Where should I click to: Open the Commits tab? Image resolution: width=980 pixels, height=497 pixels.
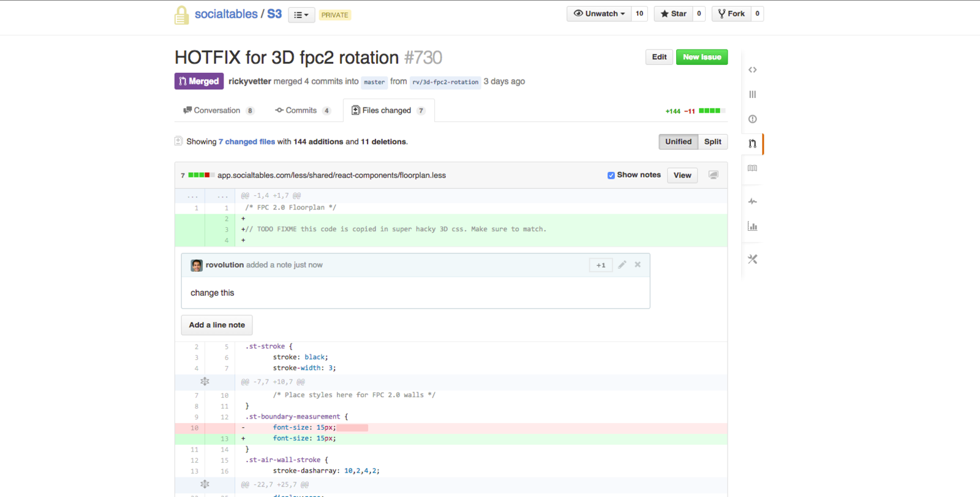point(303,110)
